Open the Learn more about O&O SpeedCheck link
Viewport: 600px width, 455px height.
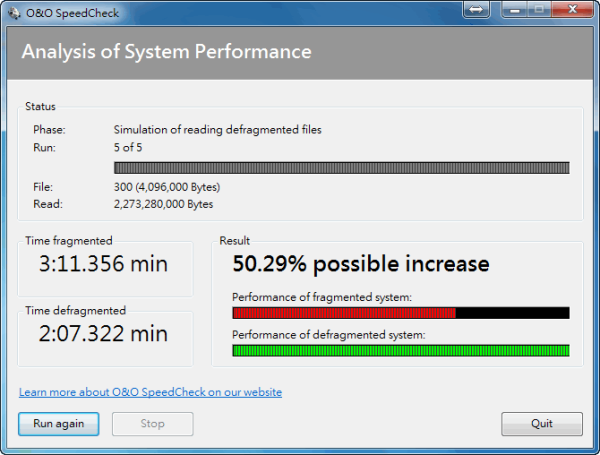pos(150,392)
